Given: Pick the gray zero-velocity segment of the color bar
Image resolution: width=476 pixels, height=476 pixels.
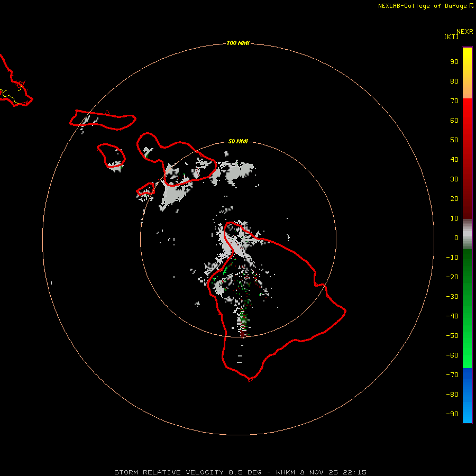Looking at the screenshot, I should click(467, 234).
